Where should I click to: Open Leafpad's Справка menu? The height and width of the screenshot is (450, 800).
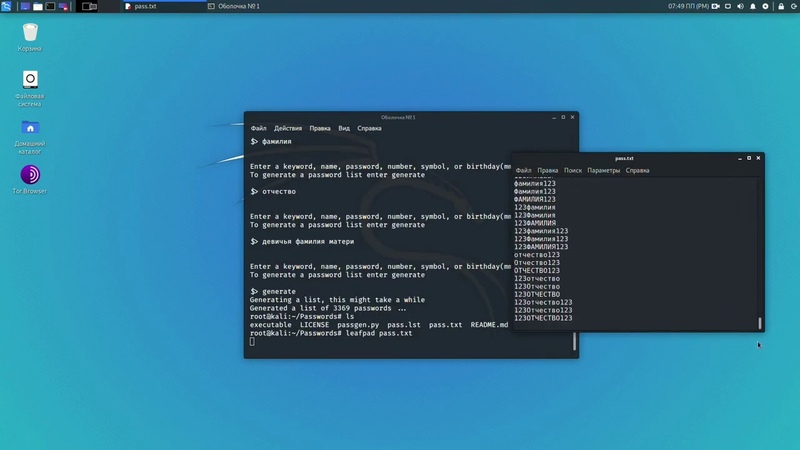pos(637,170)
